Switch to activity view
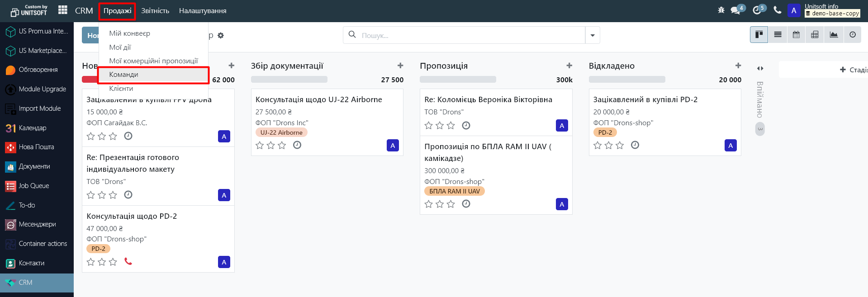 853,35
